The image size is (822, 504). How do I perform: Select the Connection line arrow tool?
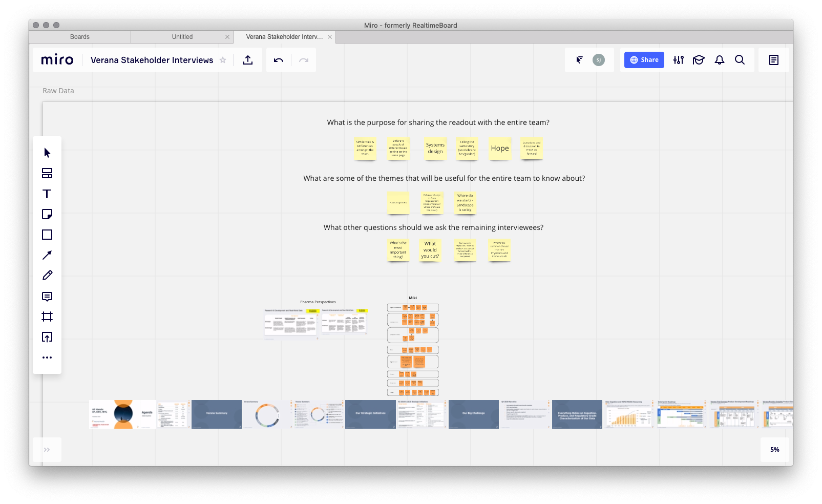47,255
